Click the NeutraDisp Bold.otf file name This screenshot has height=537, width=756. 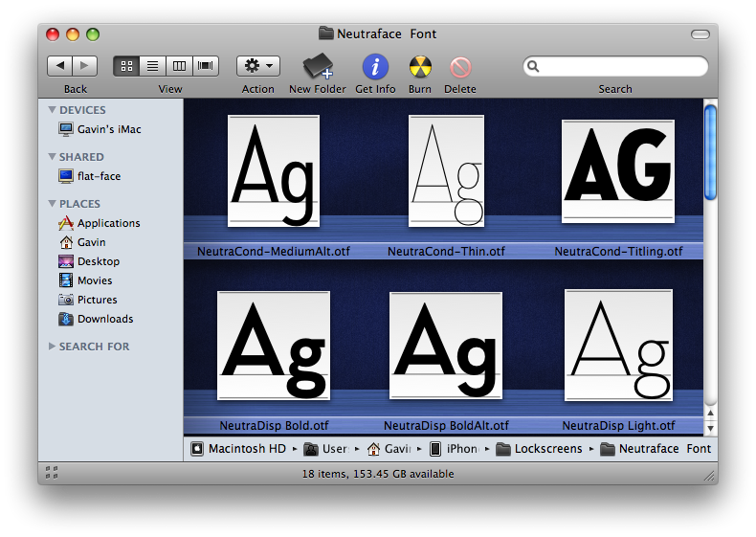[x=274, y=426]
